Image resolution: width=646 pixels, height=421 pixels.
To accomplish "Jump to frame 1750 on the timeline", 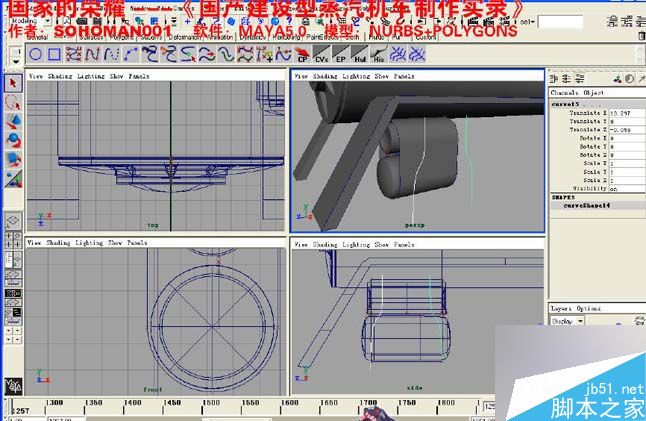I will (x=406, y=403).
